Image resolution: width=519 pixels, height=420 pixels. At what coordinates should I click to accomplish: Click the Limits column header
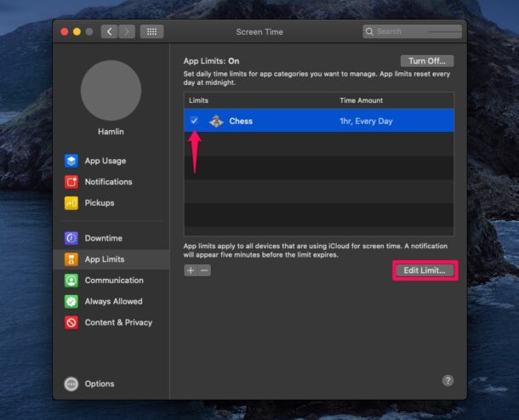[198, 100]
